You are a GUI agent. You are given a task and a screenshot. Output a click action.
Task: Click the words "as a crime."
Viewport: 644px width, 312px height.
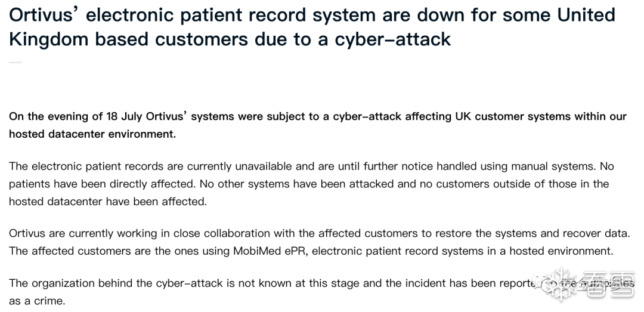pos(37,301)
